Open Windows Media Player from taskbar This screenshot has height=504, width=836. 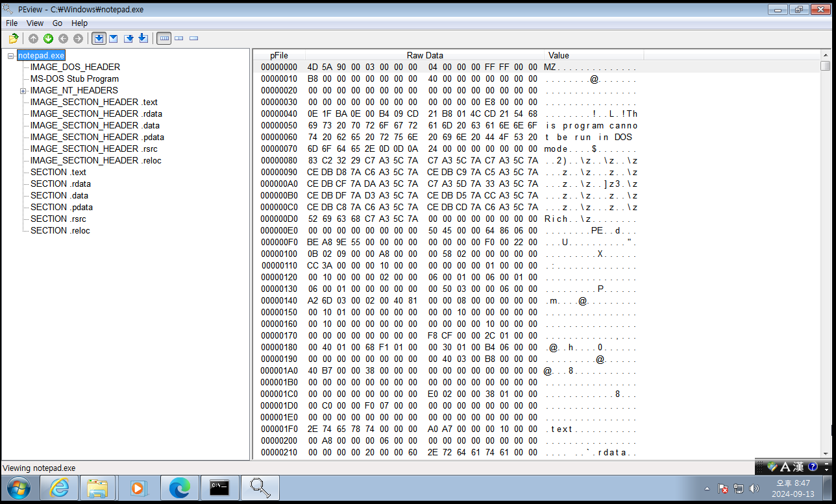pos(138,487)
